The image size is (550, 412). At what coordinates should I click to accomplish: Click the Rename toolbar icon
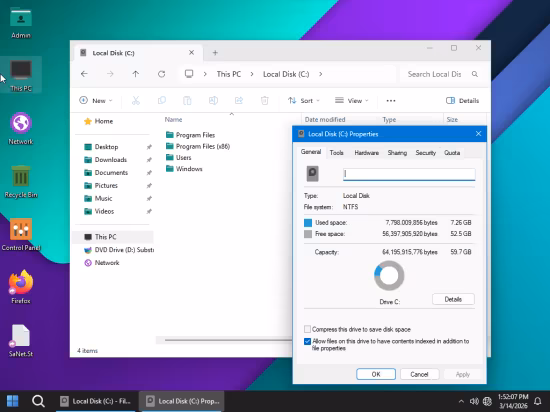tap(213, 101)
